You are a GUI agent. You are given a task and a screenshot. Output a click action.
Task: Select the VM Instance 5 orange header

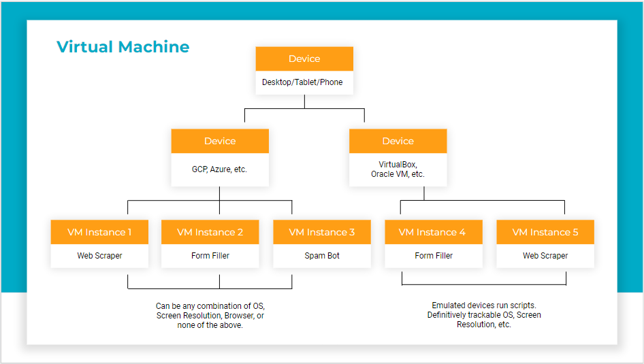[545, 232]
